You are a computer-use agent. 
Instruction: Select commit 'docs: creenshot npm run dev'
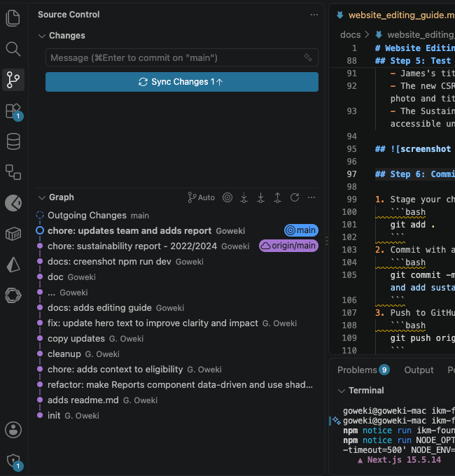pos(177,261)
